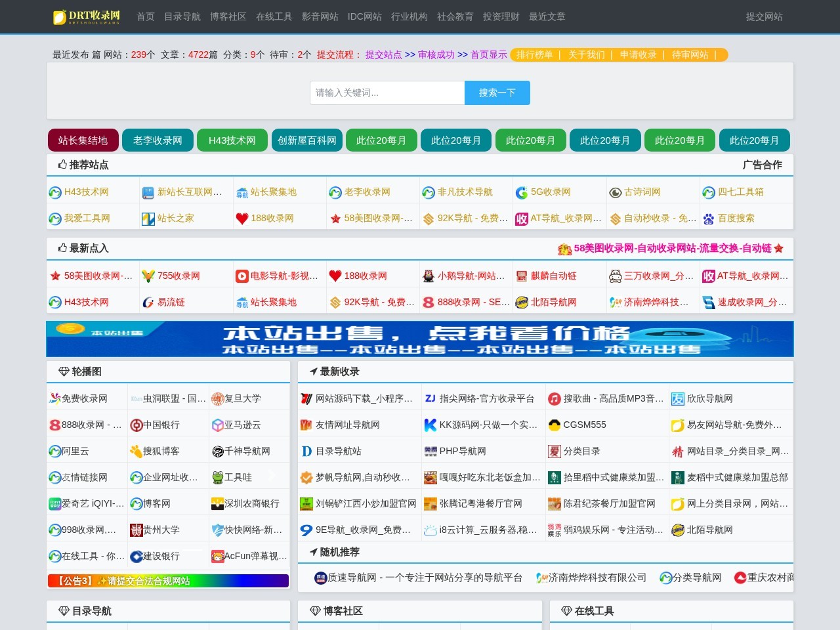Viewport: 840px width, 630px height.
Task: Click the 中国银行 icon
Action: click(x=136, y=425)
